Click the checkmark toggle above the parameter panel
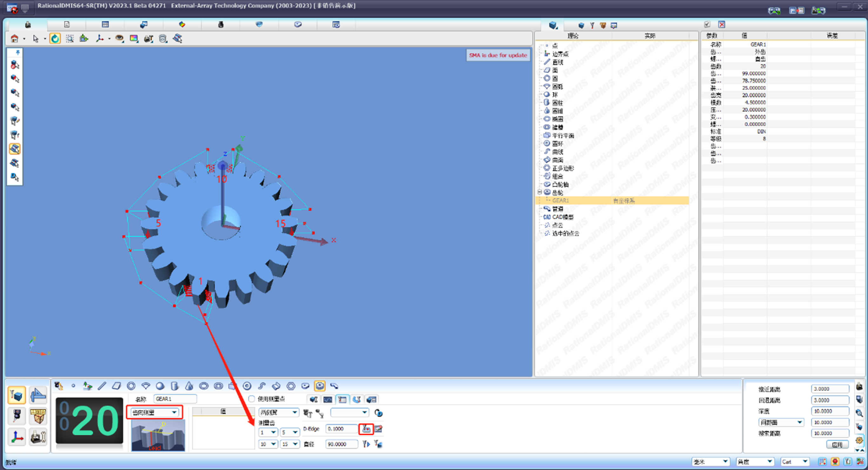 pyautogui.click(x=707, y=24)
